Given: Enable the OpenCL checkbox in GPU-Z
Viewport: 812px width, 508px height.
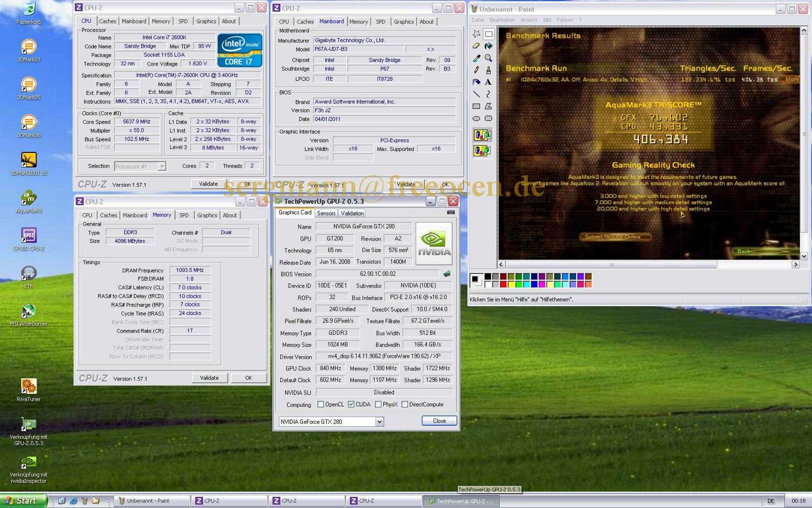Looking at the screenshot, I should 320,404.
